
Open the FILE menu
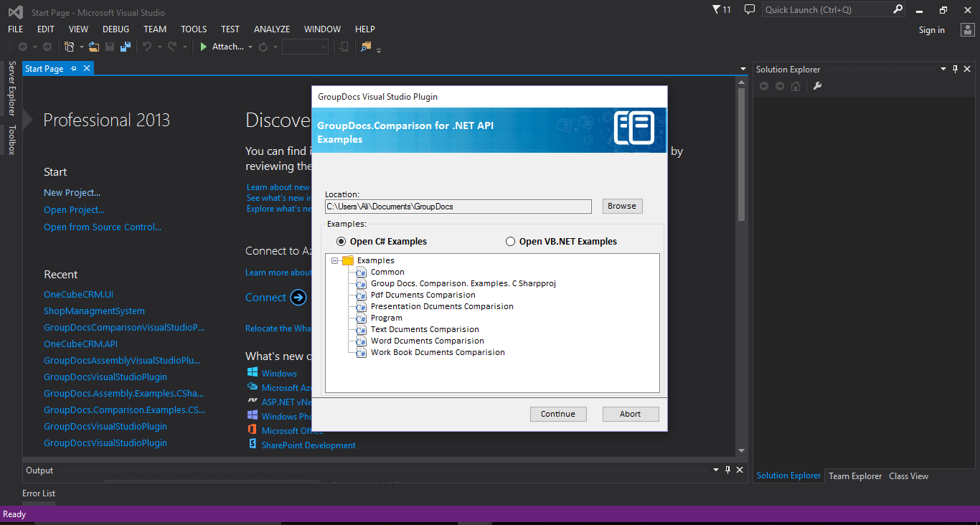[x=16, y=29]
